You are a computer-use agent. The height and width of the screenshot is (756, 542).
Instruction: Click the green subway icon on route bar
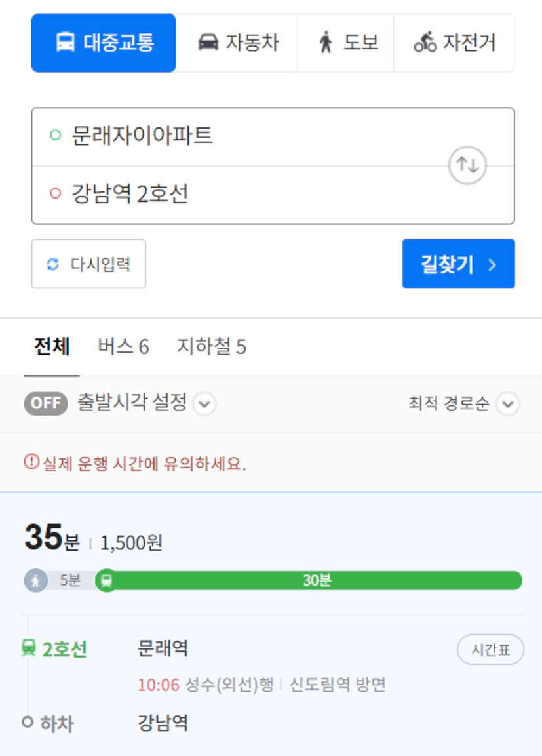click(x=106, y=580)
